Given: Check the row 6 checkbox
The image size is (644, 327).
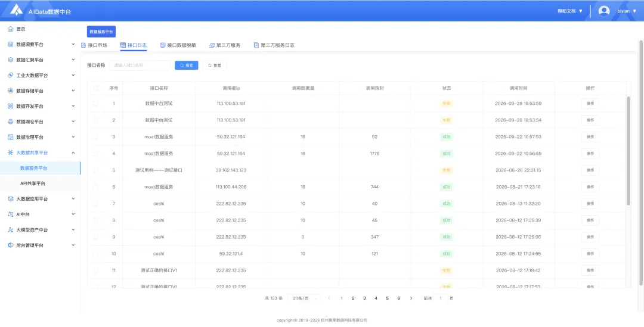Looking at the screenshot, I should point(95,187).
